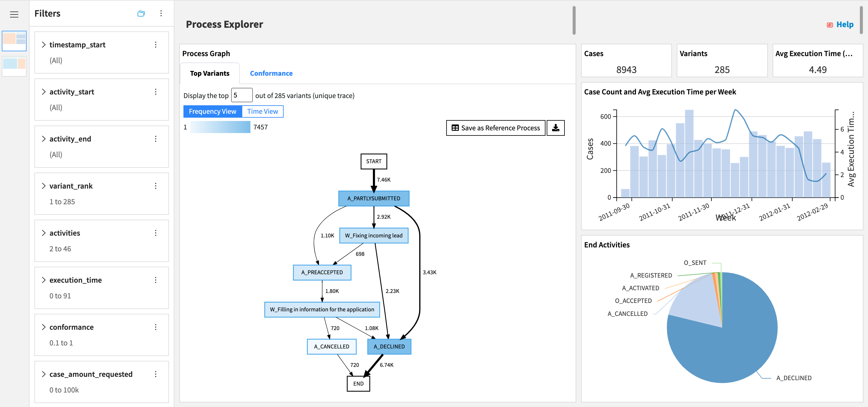
Task: Open the hamburger navigation menu
Action: tap(14, 14)
